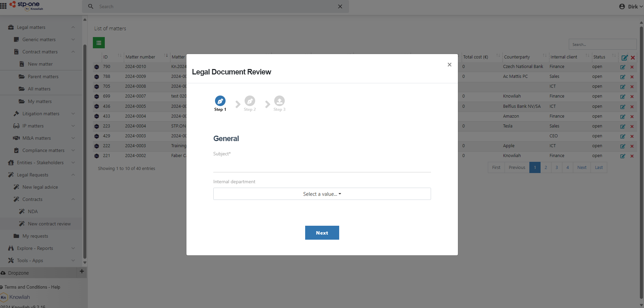Click the green list view icon above the table

point(99,42)
